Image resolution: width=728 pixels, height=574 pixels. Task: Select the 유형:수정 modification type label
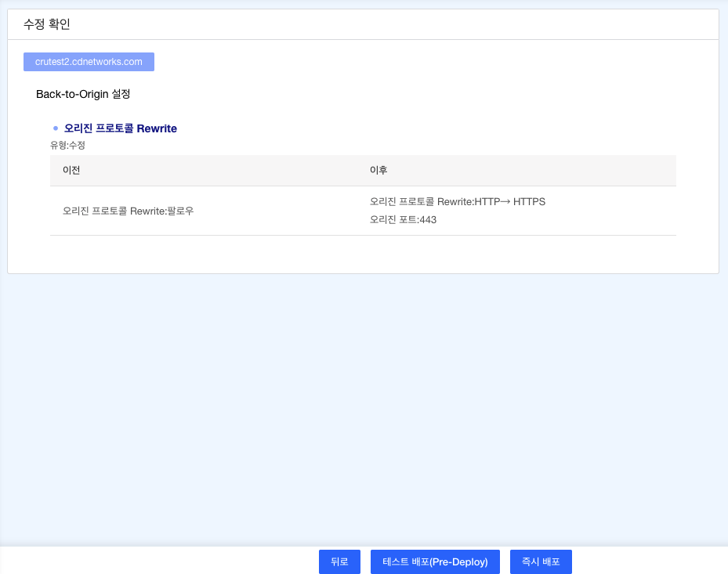coord(67,145)
